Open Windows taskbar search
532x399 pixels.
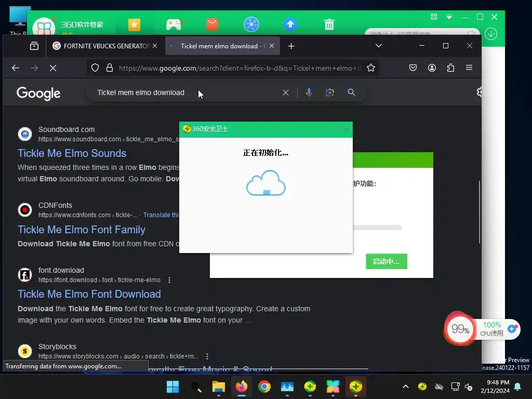click(x=196, y=387)
